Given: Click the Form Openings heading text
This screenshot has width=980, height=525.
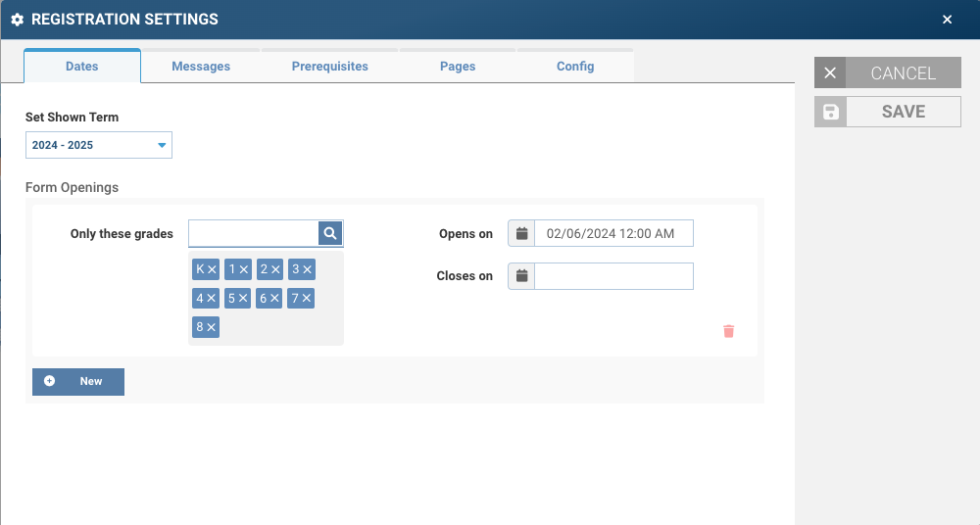Looking at the screenshot, I should [x=72, y=187].
